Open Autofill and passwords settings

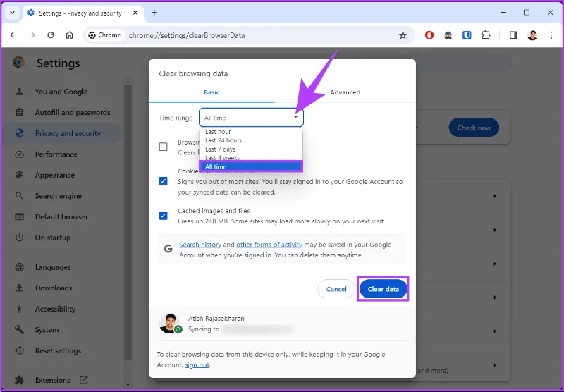pos(73,113)
